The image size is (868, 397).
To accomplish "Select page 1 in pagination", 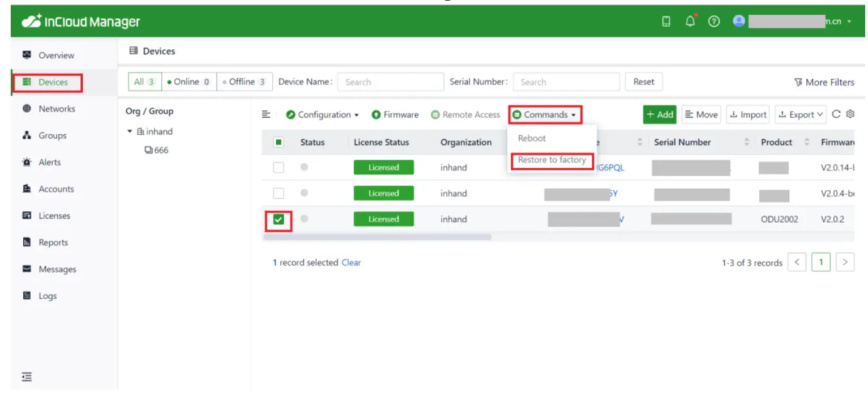I will pos(821,262).
